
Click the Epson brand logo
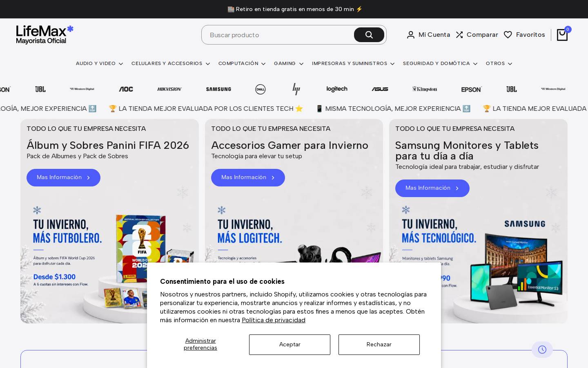[x=472, y=89]
